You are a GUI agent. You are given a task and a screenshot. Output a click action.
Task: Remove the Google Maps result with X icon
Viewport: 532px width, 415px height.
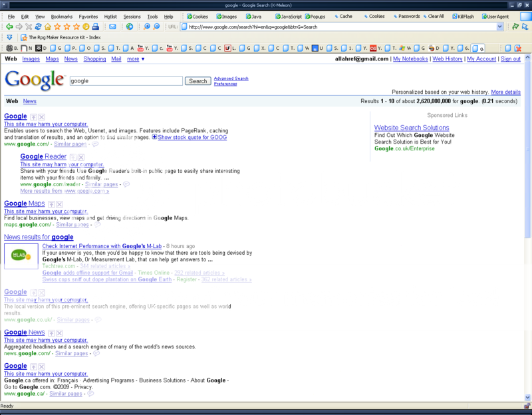pos(59,204)
